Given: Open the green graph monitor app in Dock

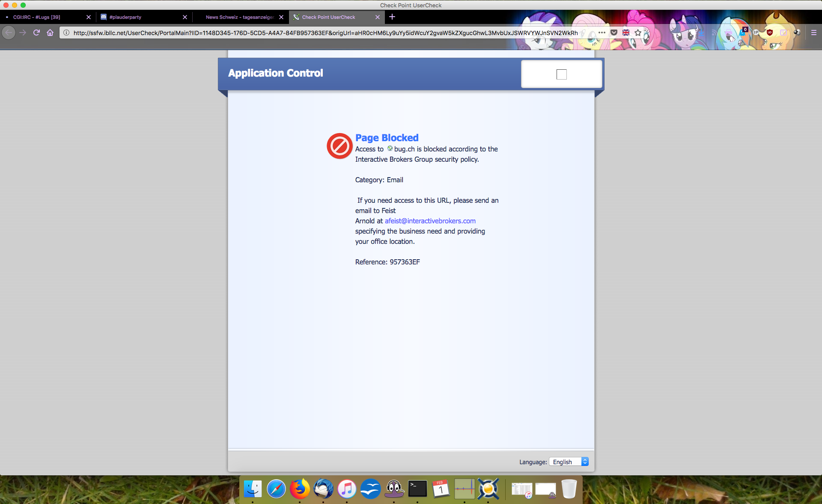Looking at the screenshot, I should pos(465,489).
